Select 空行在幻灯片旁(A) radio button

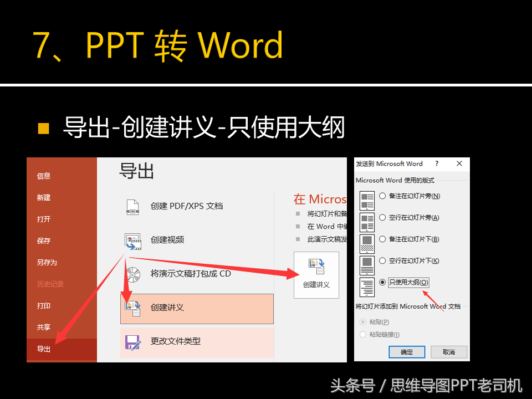(x=382, y=217)
